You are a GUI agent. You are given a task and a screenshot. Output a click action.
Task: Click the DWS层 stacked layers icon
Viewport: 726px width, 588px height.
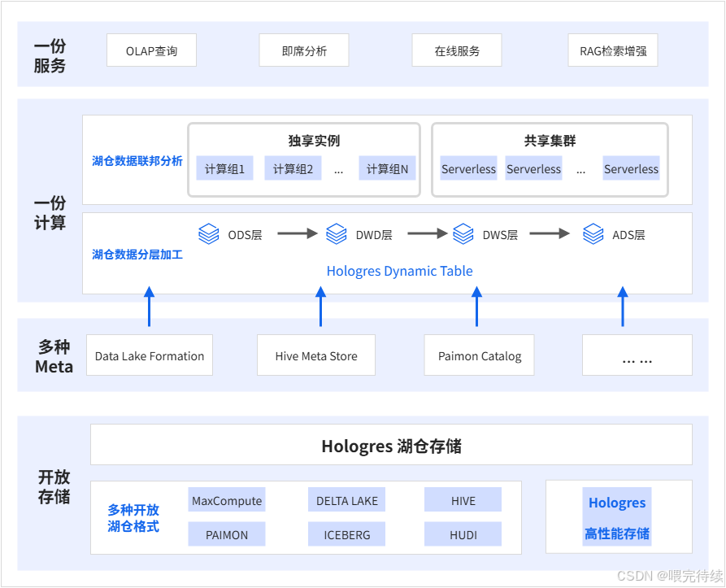463,233
